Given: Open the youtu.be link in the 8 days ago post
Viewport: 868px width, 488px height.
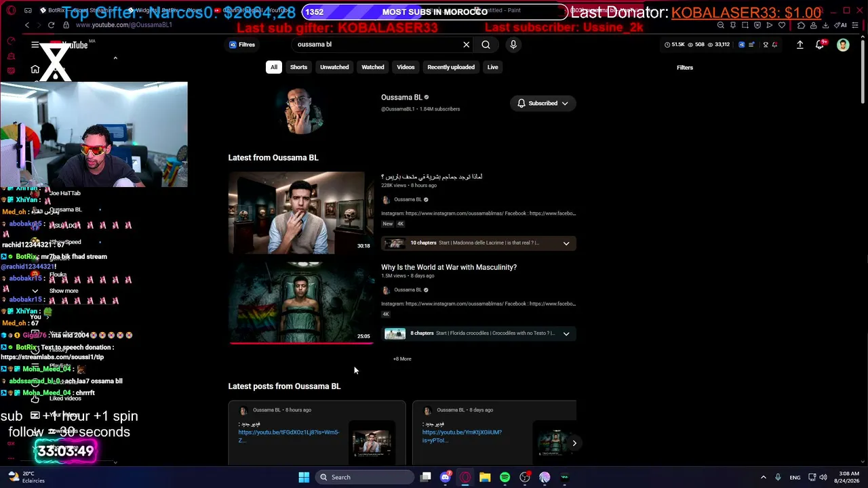Looking at the screenshot, I should (x=462, y=436).
